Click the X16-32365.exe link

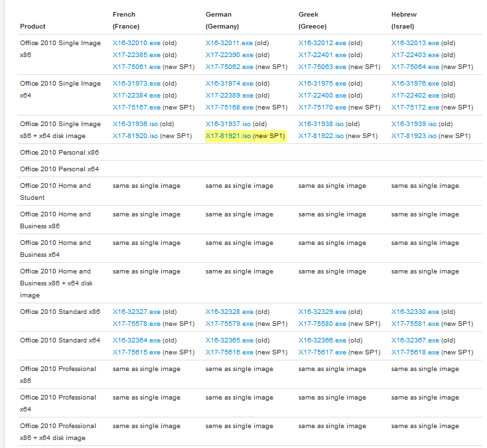(229, 340)
